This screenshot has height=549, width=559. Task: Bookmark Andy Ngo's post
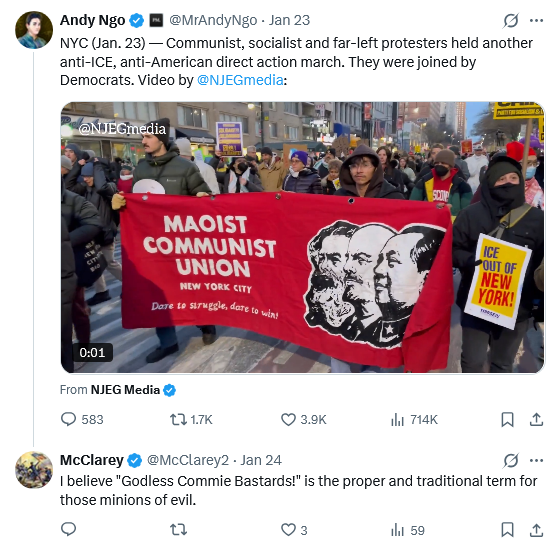coord(507,420)
